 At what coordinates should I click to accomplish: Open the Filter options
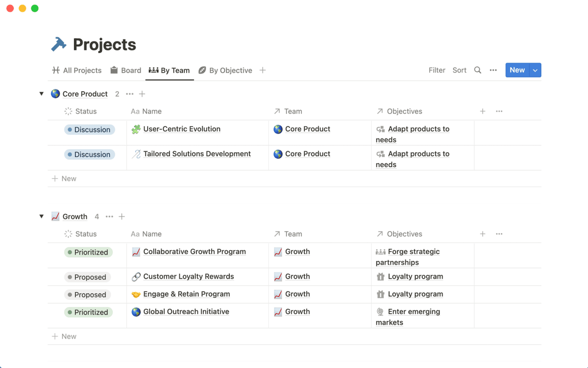pyautogui.click(x=437, y=70)
